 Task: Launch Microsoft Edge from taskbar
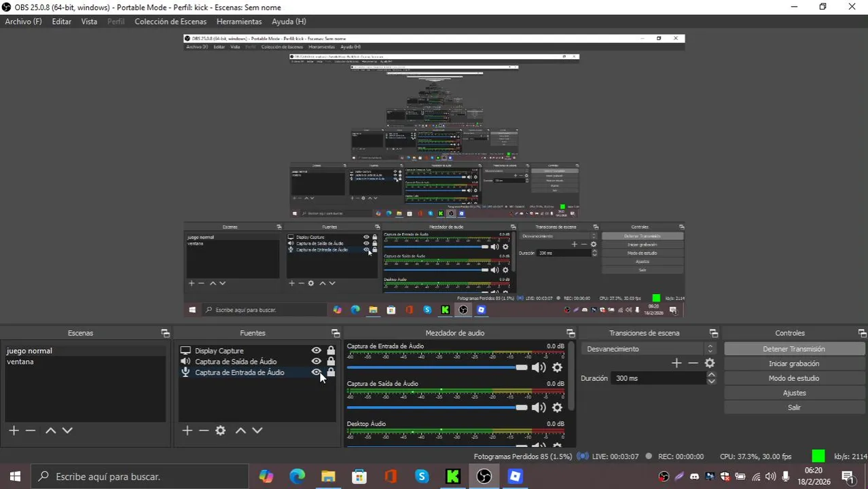(x=297, y=477)
